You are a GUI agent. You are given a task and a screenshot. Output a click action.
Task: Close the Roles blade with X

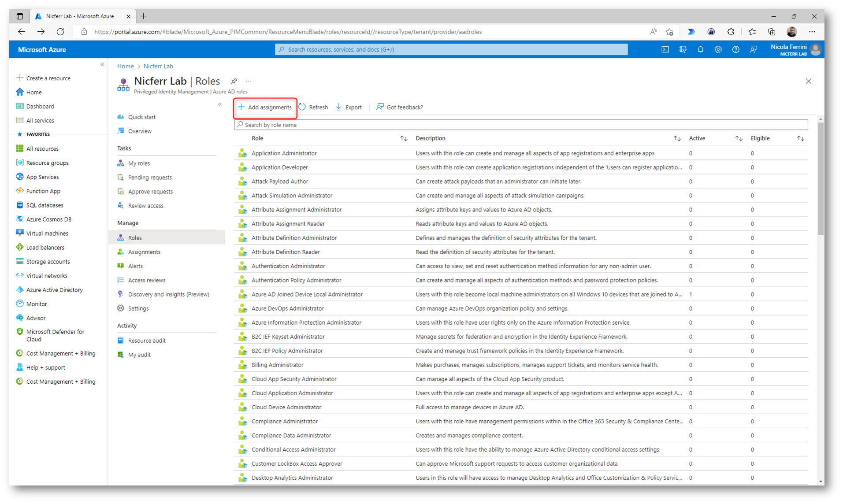click(x=808, y=81)
